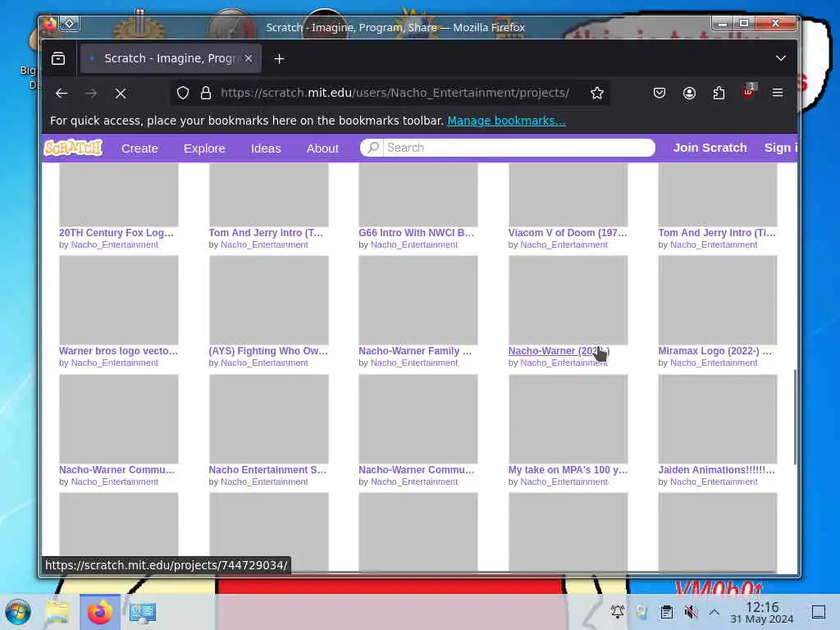Click thumbnail above Miramax Logo (2022-)
Viewport: 840px width, 630px height.
pyautogui.click(x=718, y=300)
